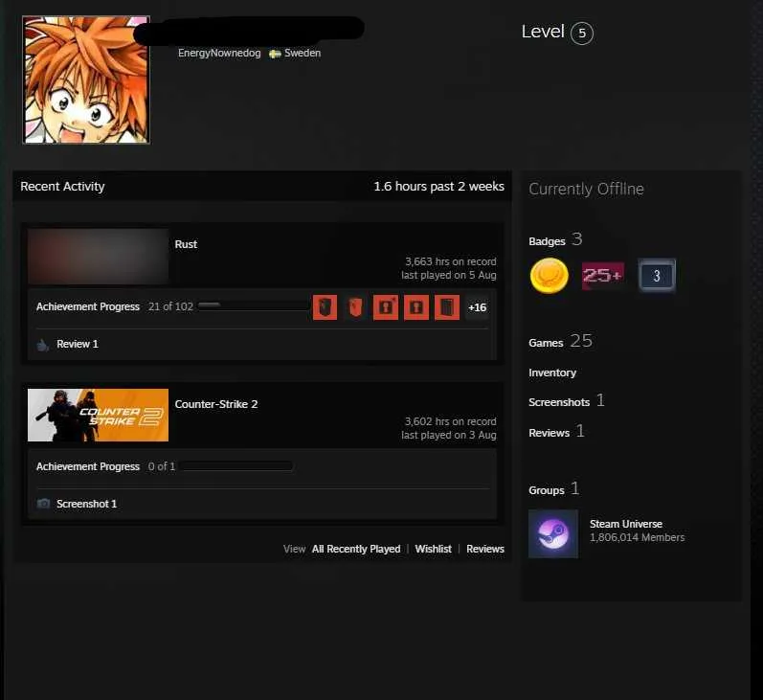
Task: Click Counter-Strike 2 achievement progress bar
Action: point(236,465)
